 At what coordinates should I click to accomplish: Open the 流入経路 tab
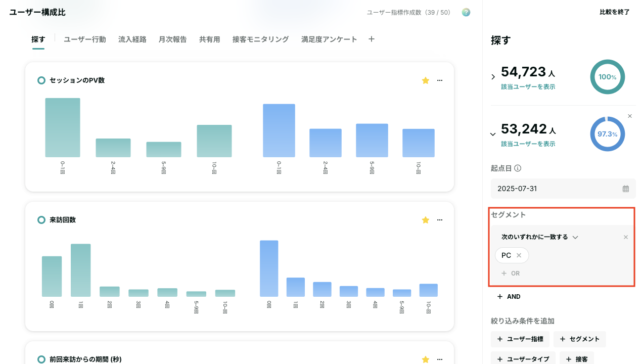[132, 39]
